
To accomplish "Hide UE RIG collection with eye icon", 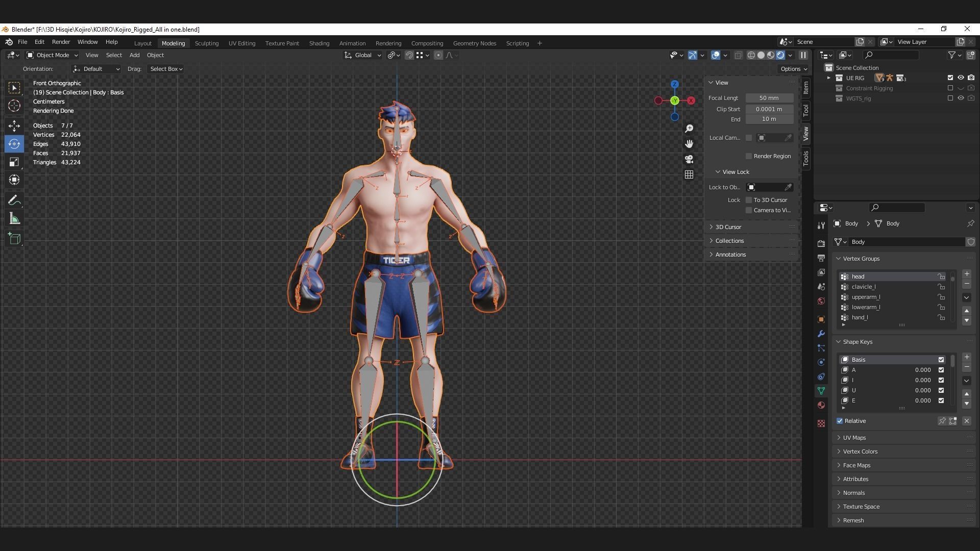I will (961, 78).
